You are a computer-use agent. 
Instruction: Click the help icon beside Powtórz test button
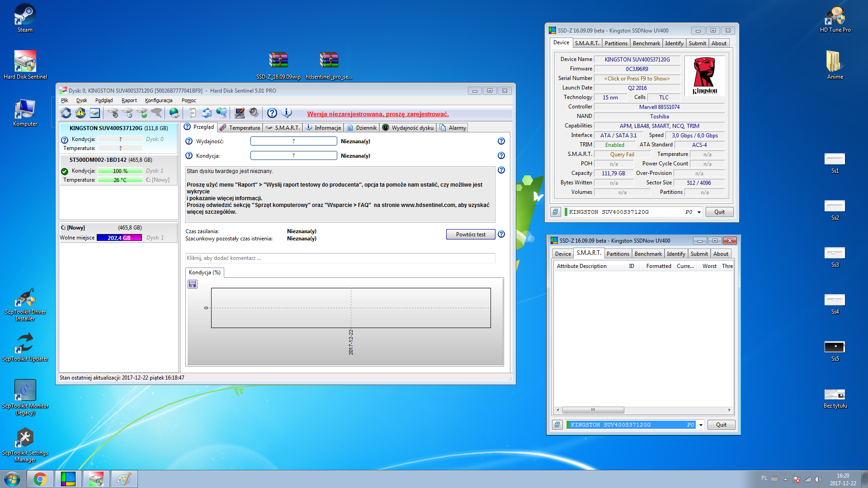pos(501,234)
